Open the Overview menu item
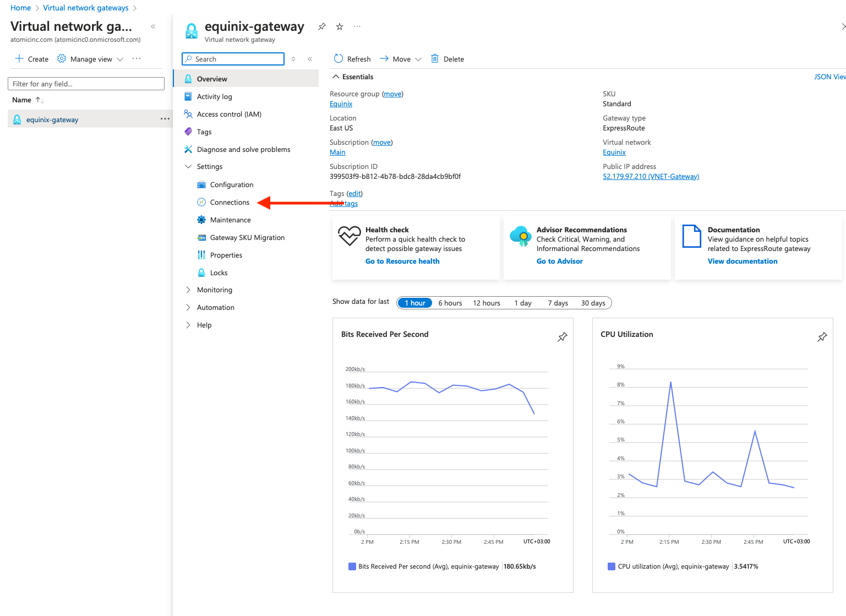 pos(246,79)
